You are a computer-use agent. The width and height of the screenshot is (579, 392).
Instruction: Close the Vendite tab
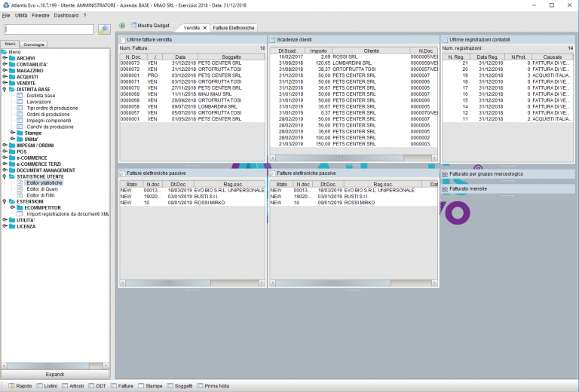click(x=205, y=28)
